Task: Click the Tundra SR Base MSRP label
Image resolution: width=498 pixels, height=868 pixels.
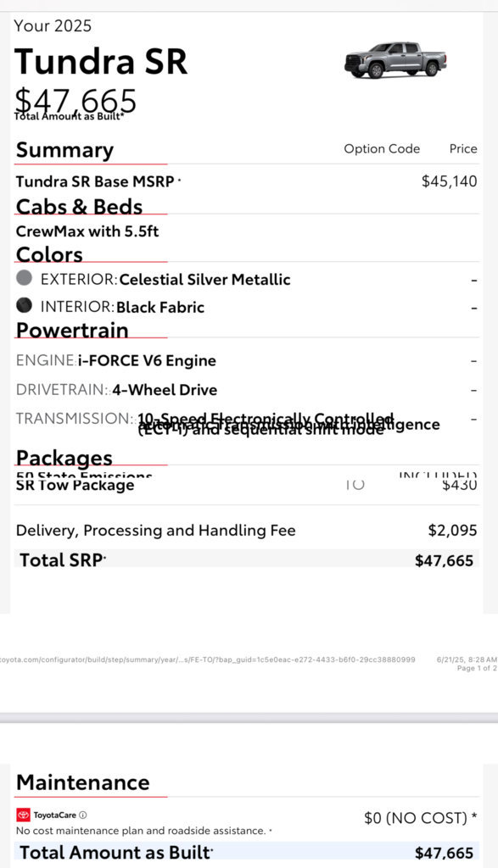Action: pos(95,181)
